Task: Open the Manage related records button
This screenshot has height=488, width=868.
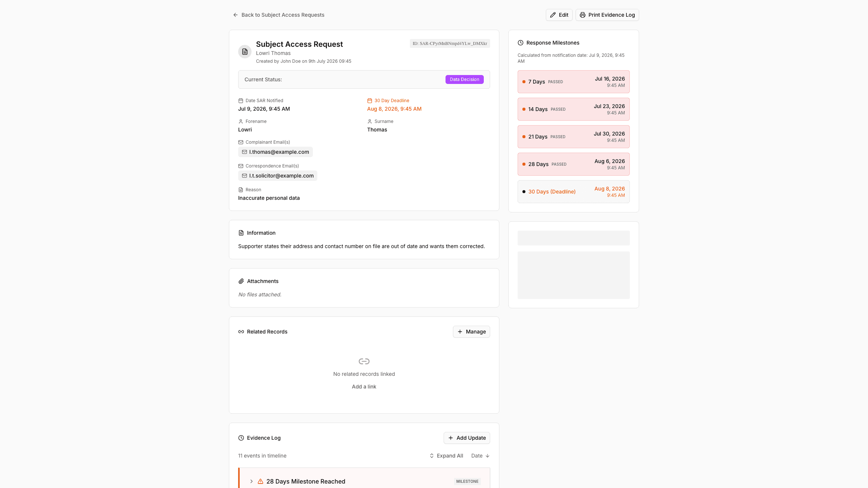Action: pyautogui.click(x=472, y=332)
